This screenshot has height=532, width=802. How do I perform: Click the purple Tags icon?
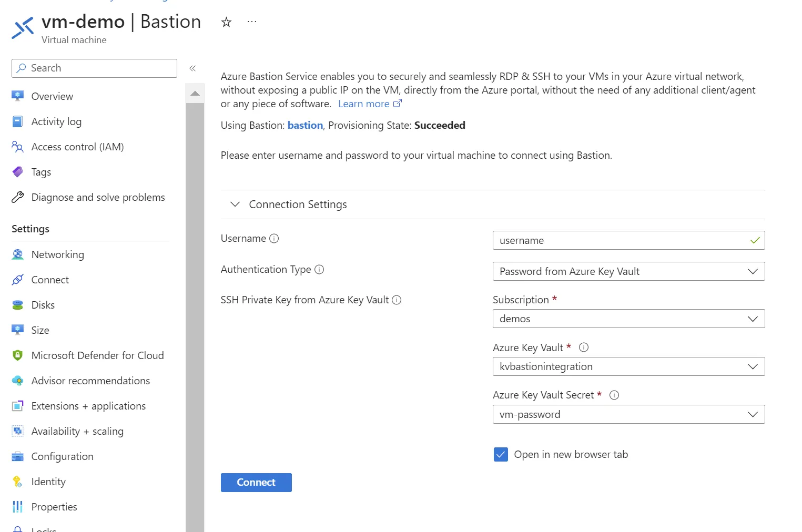(x=18, y=172)
